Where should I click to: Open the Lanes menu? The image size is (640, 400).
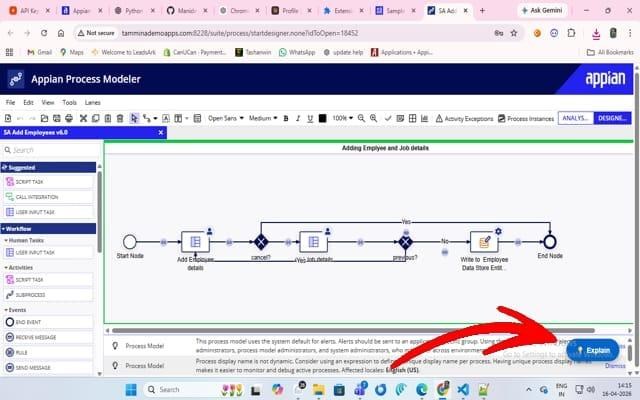[93, 102]
